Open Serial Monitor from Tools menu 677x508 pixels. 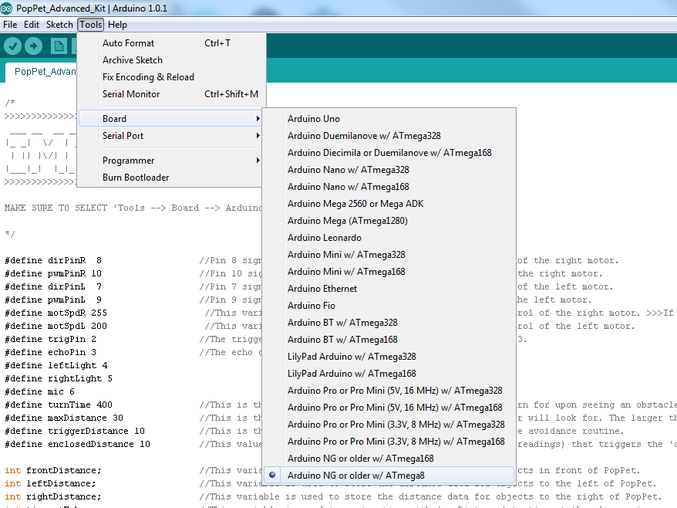pos(172,94)
